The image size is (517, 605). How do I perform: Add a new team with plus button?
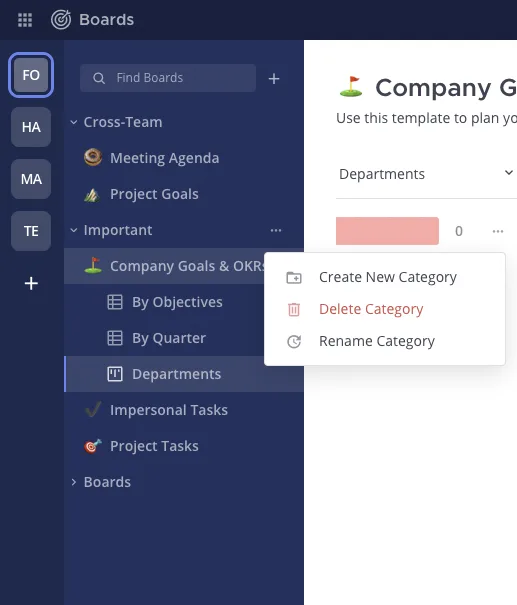31,284
